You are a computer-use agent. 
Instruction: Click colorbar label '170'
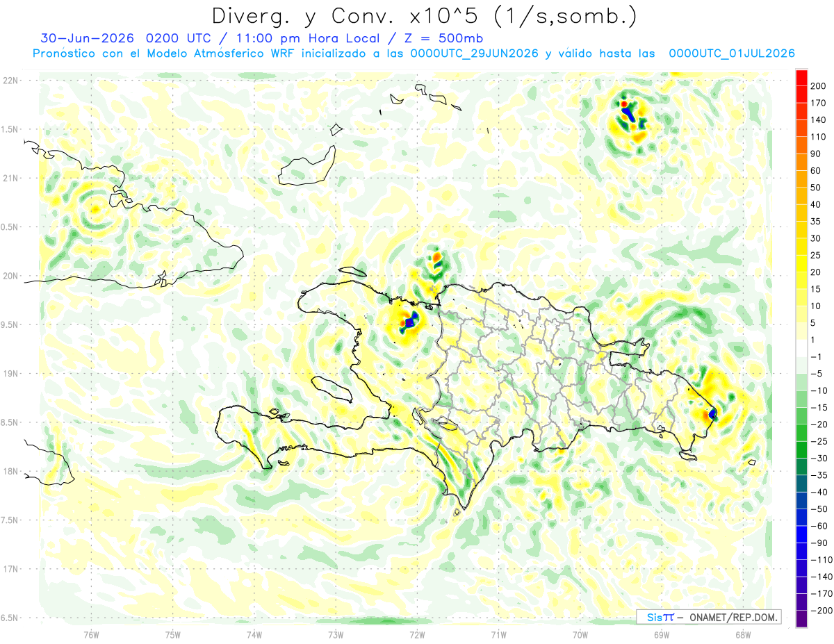point(819,103)
